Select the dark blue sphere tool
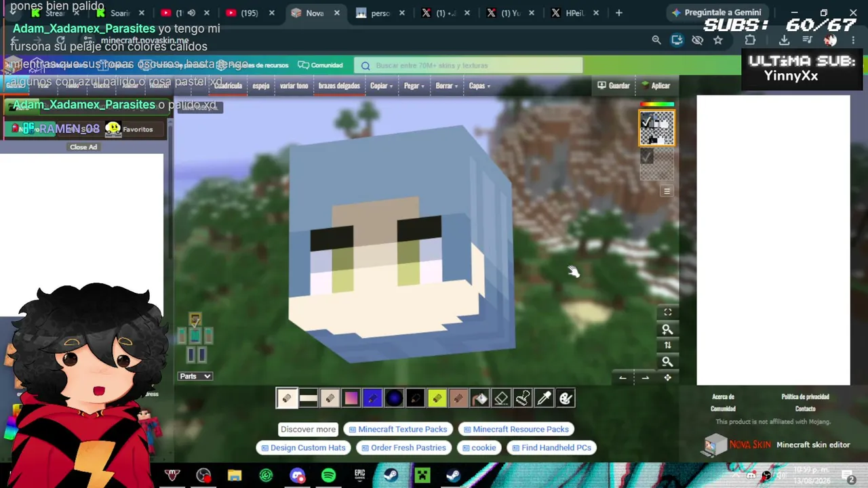 click(394, 399)
